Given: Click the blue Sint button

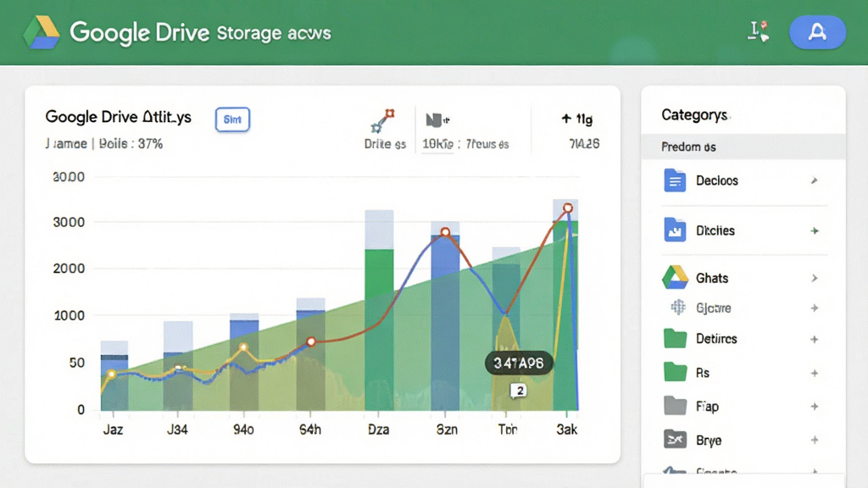Looking at the screenshot, I should point(232,119).
